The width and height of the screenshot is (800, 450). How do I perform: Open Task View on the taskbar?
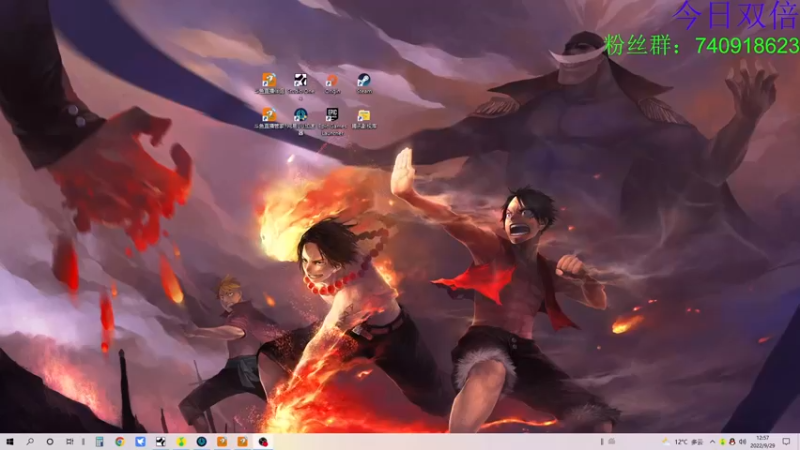70,442
